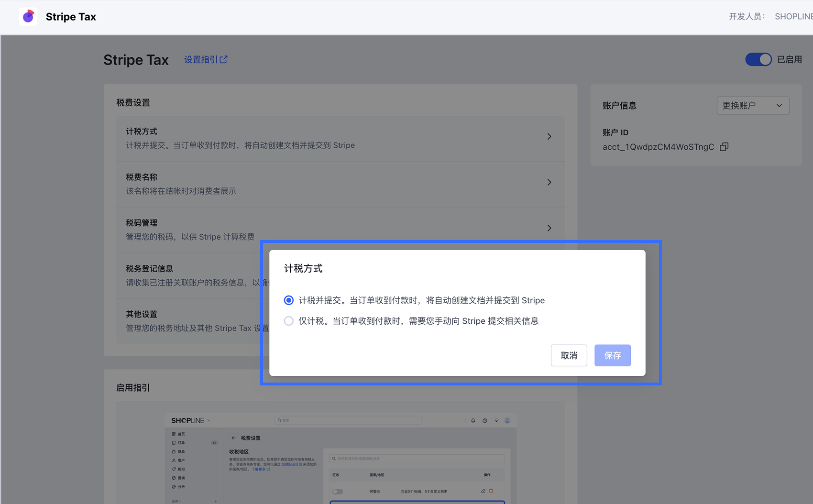The height and width of the screenshot is (504, 813).
Task: Expand the 税码管理 row chevron
Action: coord(549,228)
